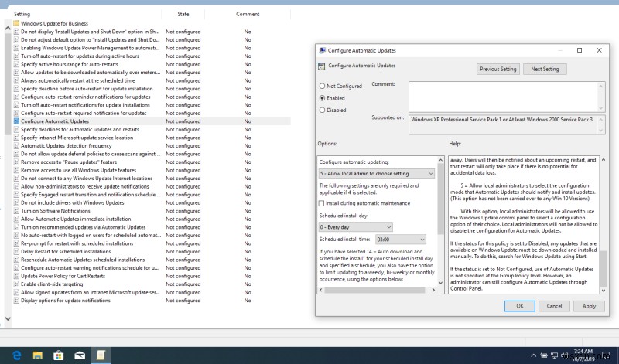Click the Group Policy Editor taskbar icon

101,355
